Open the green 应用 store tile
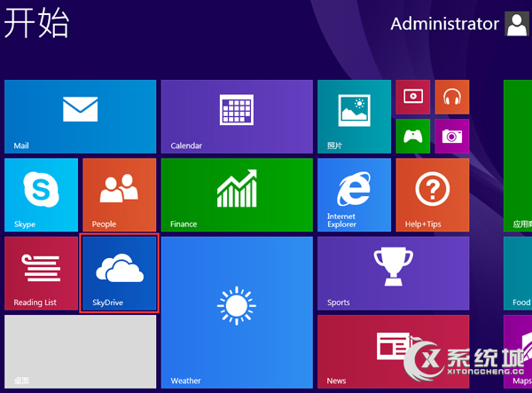This screenshot has width=532, height=393. coord(518,156)
